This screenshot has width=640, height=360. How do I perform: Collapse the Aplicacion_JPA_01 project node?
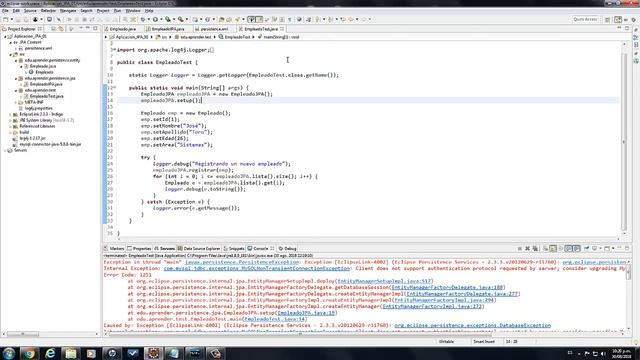[6, 36]
